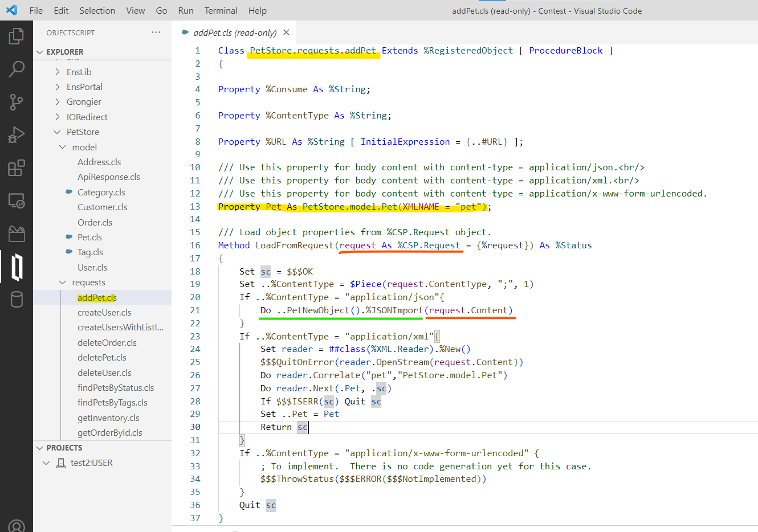This screenshot has height=532, width=758.
Task: Open the Explorer view in activity bar
Action: [x=17, y=36]
